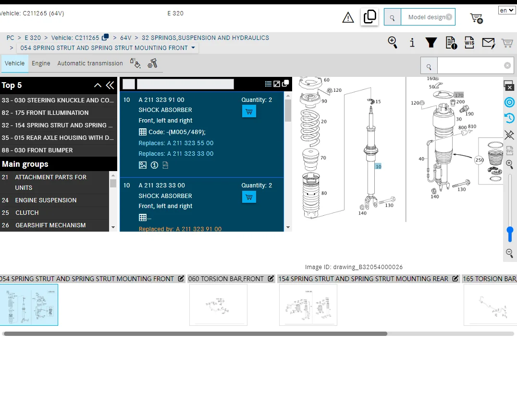This screenshot has width=517, height=420.
Task: Click the greyed shopping cart toolbar icon
Action: pos(507,43)
